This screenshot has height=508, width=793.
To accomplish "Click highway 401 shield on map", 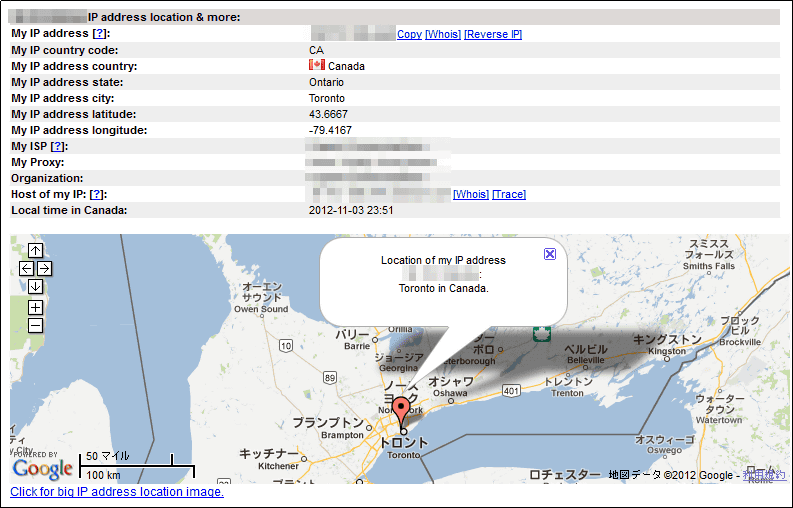I will 511,390.
